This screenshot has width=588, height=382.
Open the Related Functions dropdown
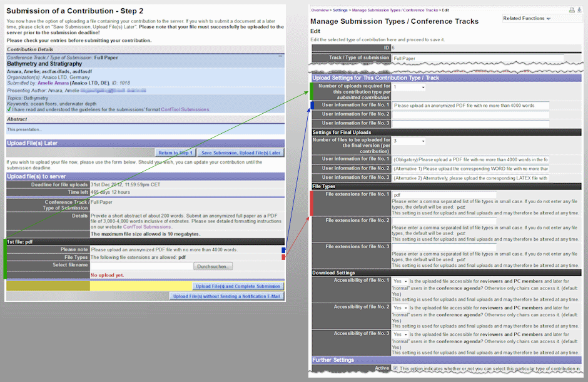[527, 18]
